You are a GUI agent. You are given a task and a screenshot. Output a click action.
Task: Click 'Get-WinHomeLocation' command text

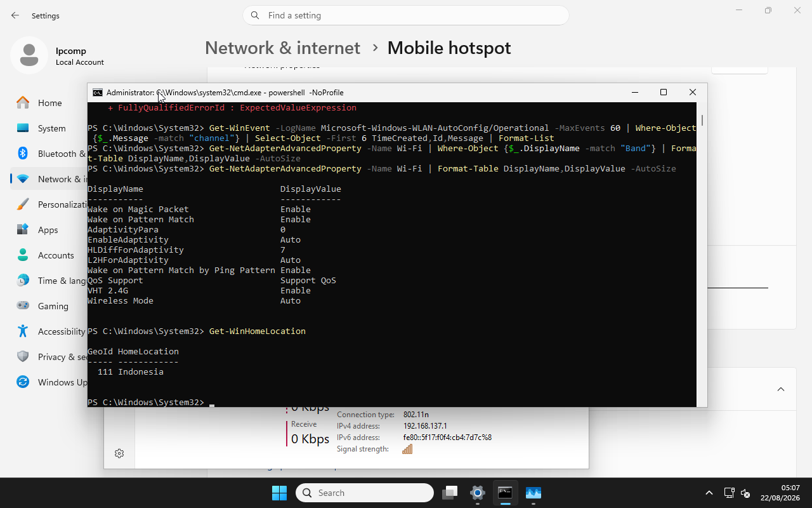(x=258, y=331)
